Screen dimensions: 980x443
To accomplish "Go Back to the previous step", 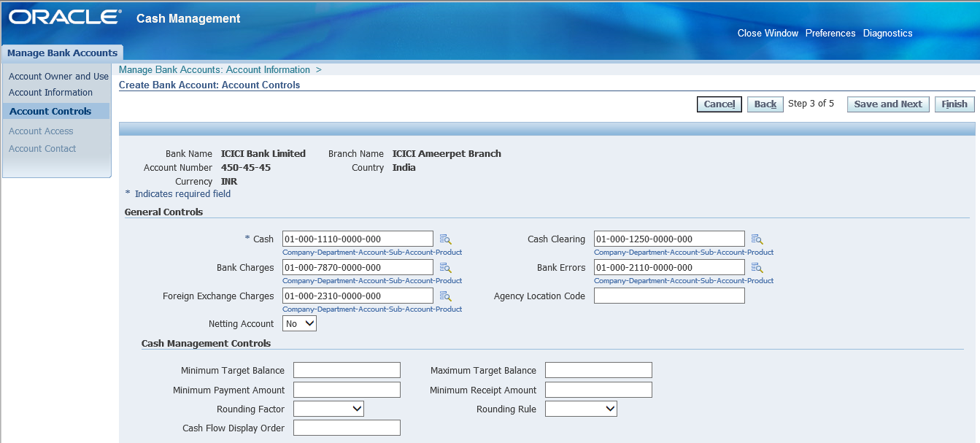I will 765,104.
